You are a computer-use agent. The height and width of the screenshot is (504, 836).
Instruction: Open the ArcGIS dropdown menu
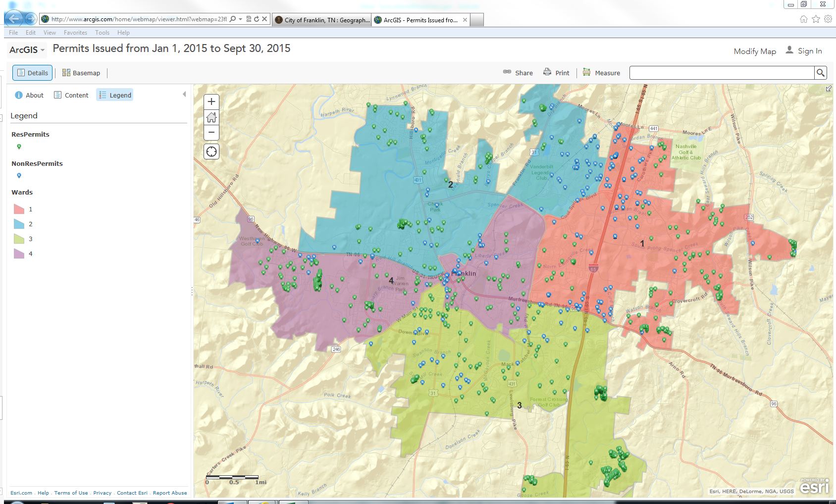[27, 50]
